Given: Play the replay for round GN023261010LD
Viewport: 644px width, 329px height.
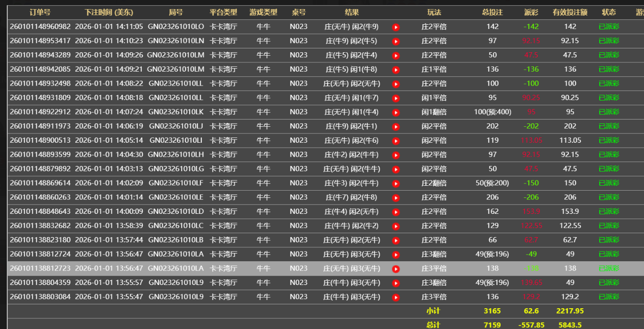Looking at the screenshot, I should [396, 212].
